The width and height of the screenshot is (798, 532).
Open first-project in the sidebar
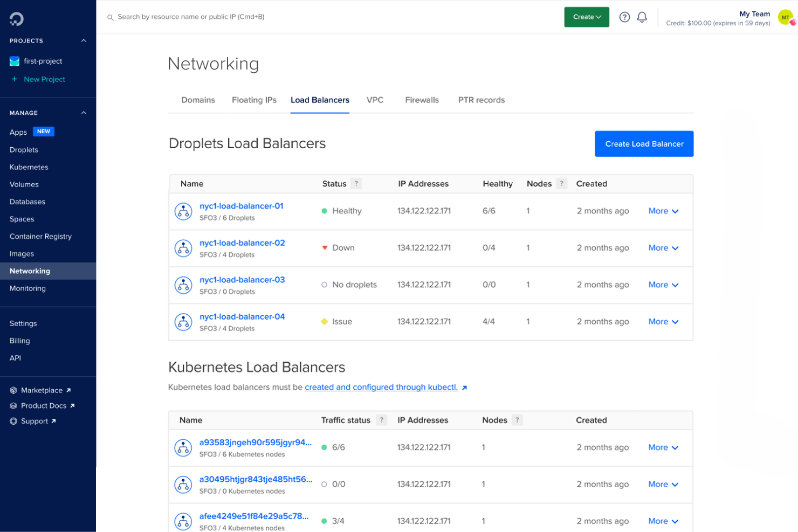coord(43,61)
